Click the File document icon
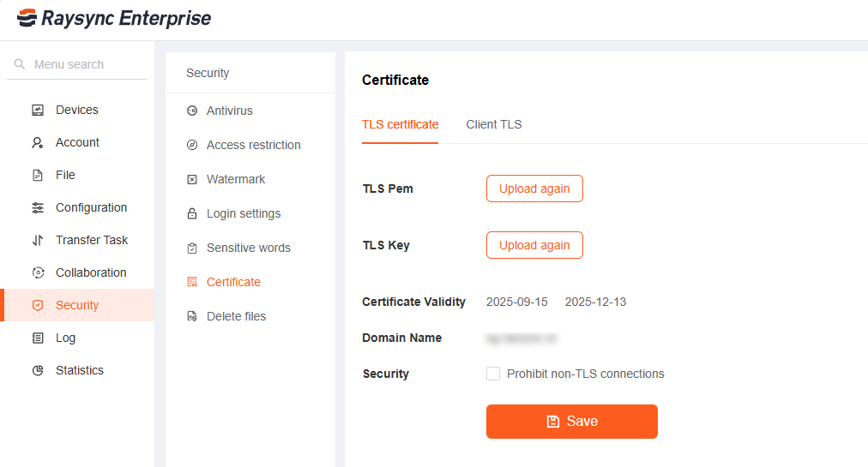Viewport: 868px width, 467px height. [38, 175]
